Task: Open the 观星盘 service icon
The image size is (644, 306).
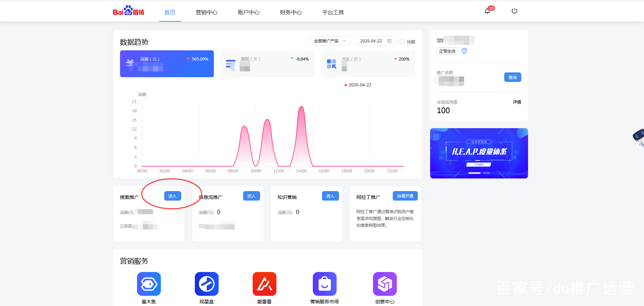Action: point(206,284)
